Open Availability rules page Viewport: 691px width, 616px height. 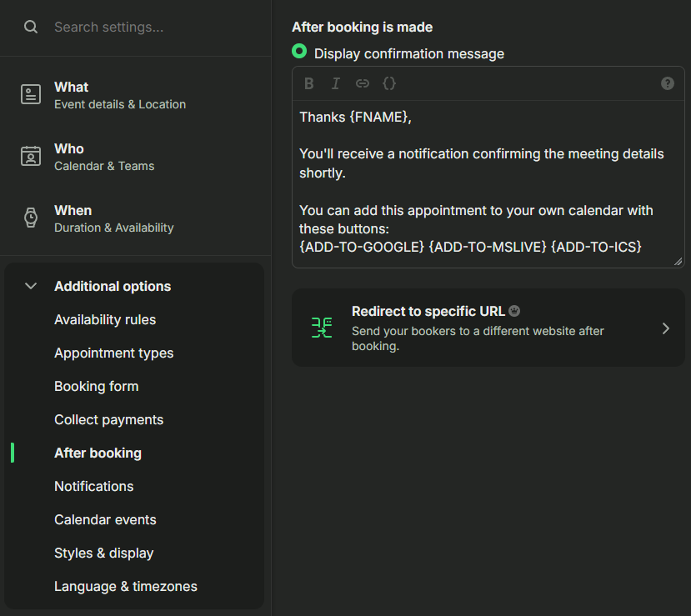[x=105, y=320]
